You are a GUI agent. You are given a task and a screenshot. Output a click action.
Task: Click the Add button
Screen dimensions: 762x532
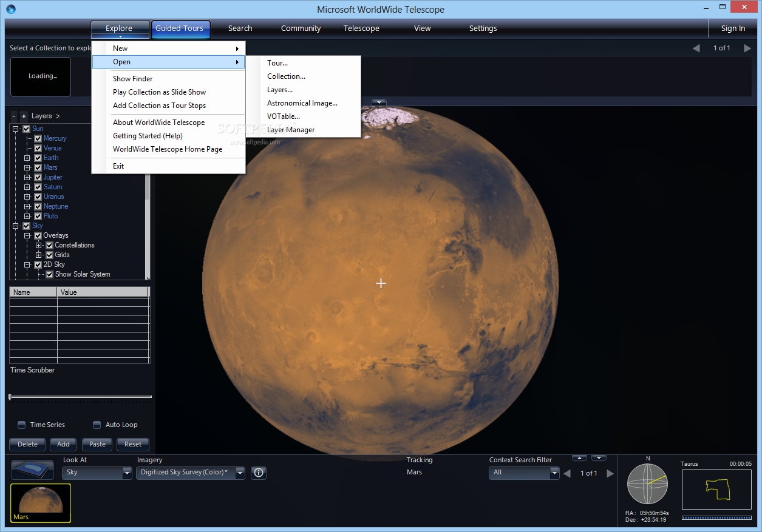pyautogui.click(x=63, y=444)
